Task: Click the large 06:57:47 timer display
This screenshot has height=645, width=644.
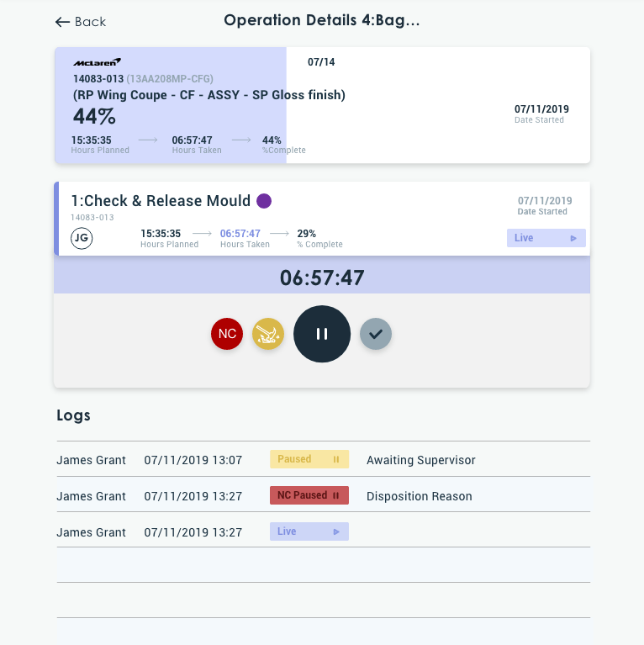Action: click(322, 278)
